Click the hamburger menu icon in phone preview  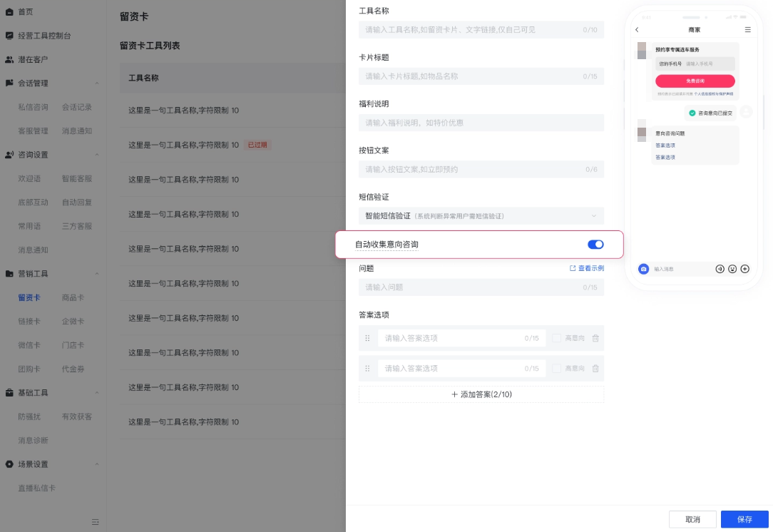[x=747, y=29]
